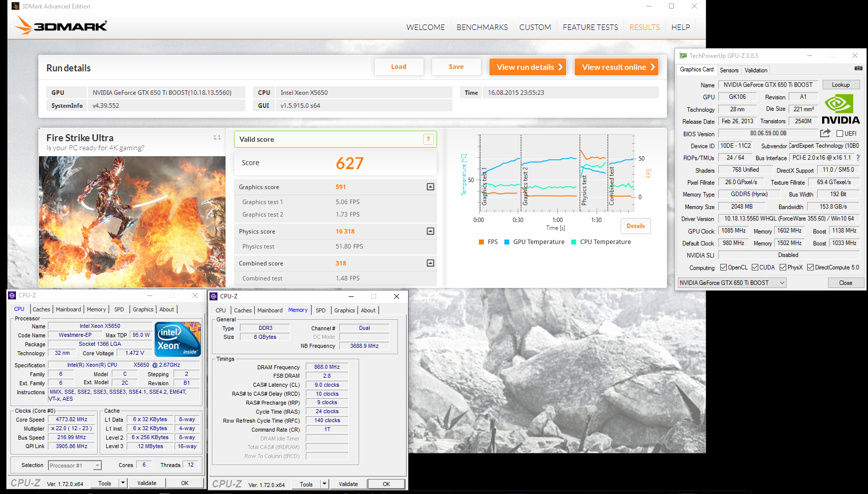Click the Close button in GPU-Z
The image size is (868, 494).
[x=846, y=283]
